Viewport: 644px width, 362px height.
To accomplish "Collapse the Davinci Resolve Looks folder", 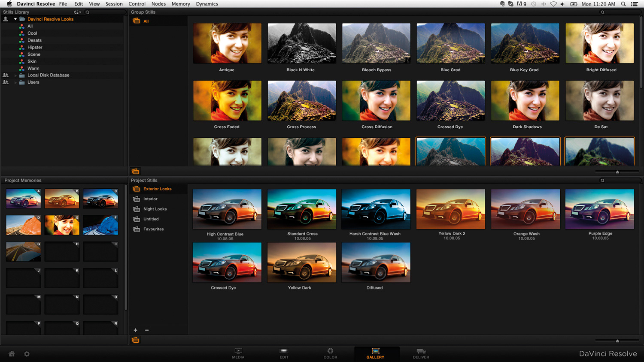I will click(15, 19).
